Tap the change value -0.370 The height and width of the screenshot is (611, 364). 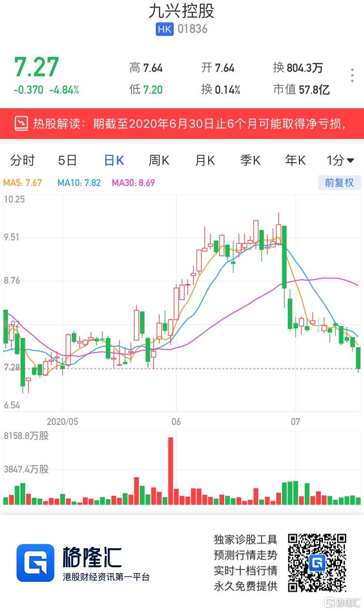pos(28,90)
